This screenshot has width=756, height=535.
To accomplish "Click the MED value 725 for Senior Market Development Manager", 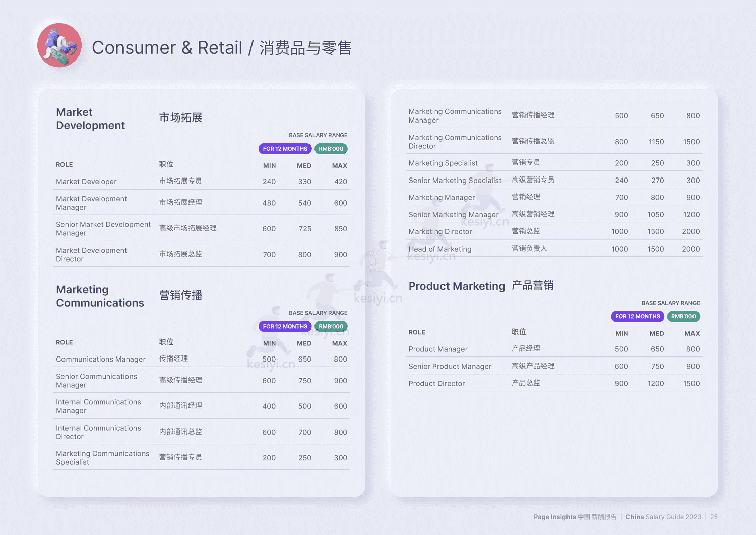I will [x=305, y=229].
